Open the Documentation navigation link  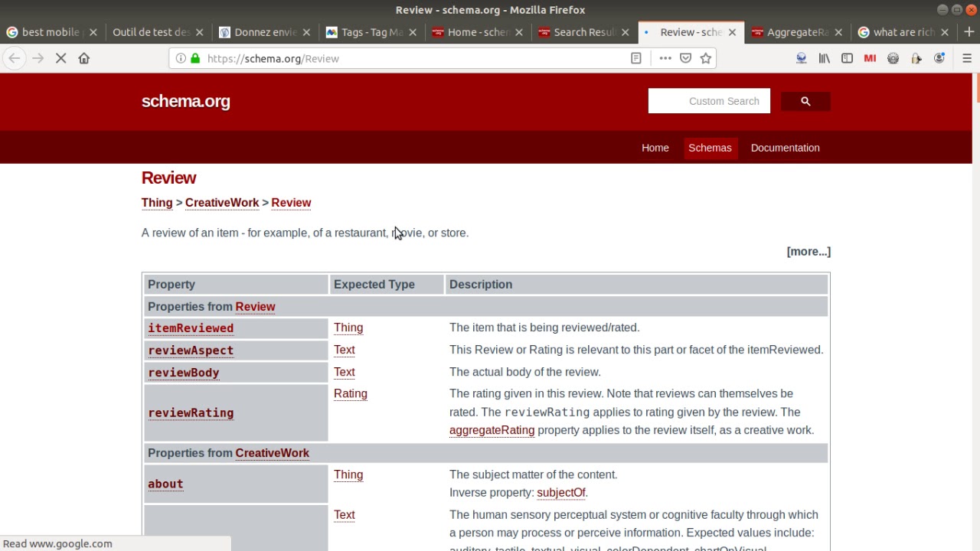785,148
